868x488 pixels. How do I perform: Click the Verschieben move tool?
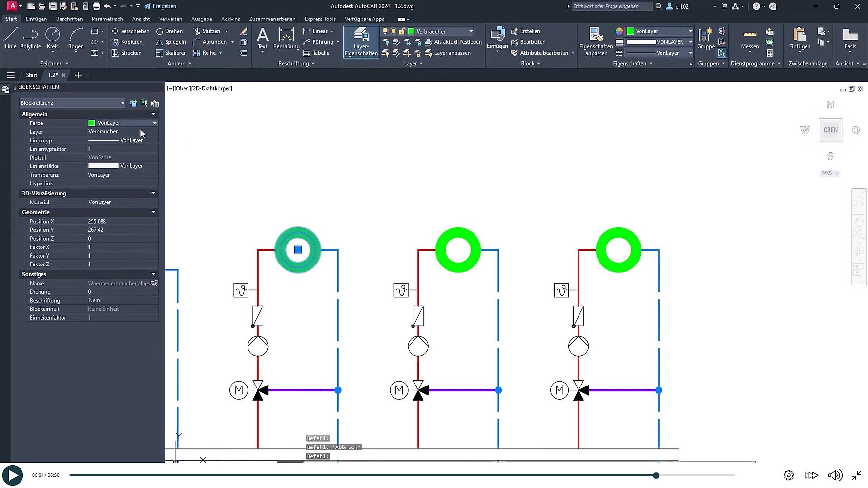130,31
